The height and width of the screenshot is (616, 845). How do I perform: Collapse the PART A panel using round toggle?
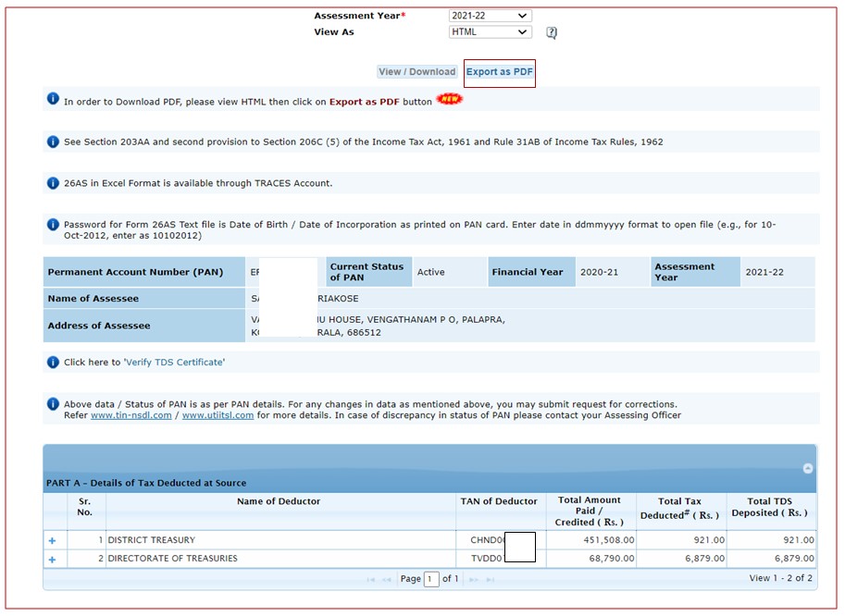(807, 468)
